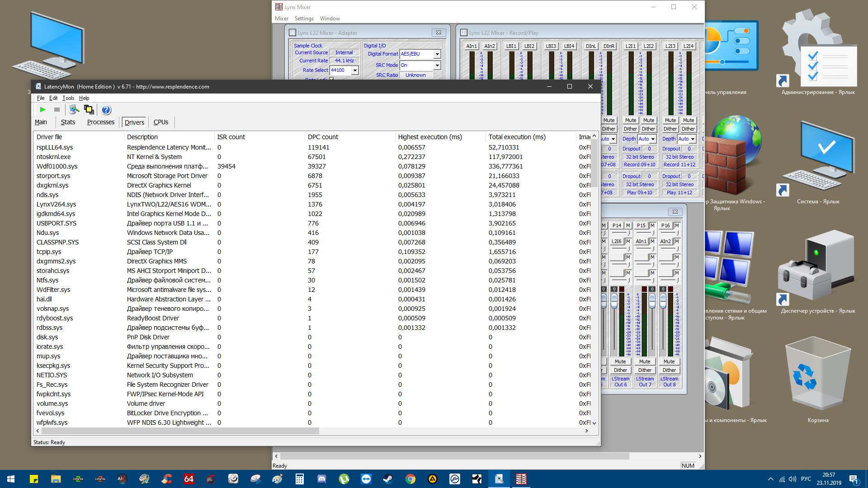Toggle Mute under L2I2 meter
Screen dimensions: 868x488
tap(649, 120)
